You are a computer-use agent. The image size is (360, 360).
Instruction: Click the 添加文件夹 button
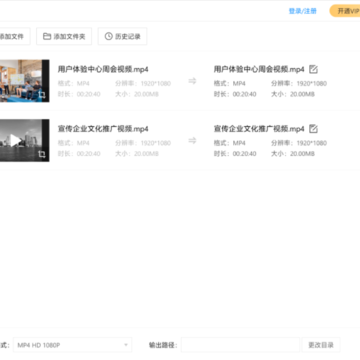(x=64, y=36)
